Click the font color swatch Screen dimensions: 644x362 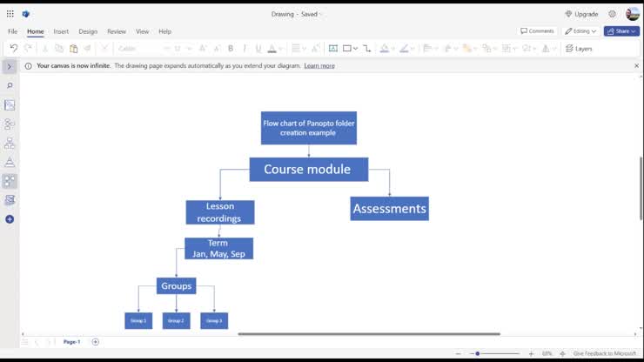[x=272, y=49]
